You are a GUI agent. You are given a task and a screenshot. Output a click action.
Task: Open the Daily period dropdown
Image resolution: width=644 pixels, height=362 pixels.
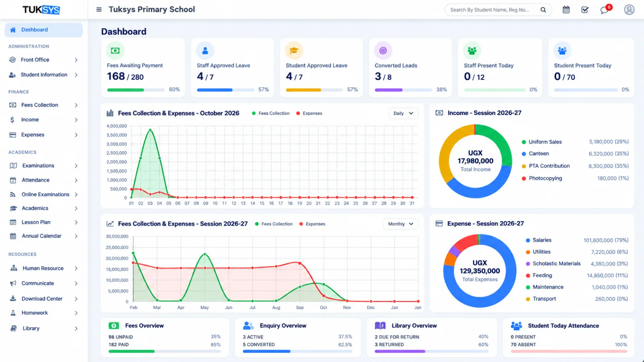[x=403, y=113]
